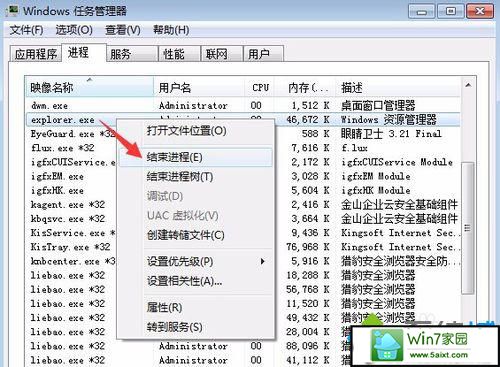The width and height of the screenshot is (500, 367).
Task: Select the kagent.exe *32 process
Action: tap(68, 205)
